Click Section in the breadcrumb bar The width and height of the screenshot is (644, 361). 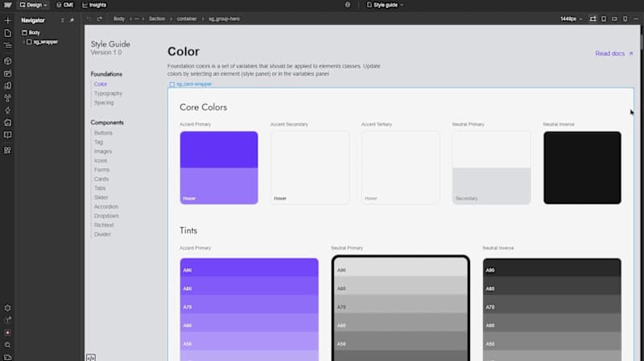(156, 19)
